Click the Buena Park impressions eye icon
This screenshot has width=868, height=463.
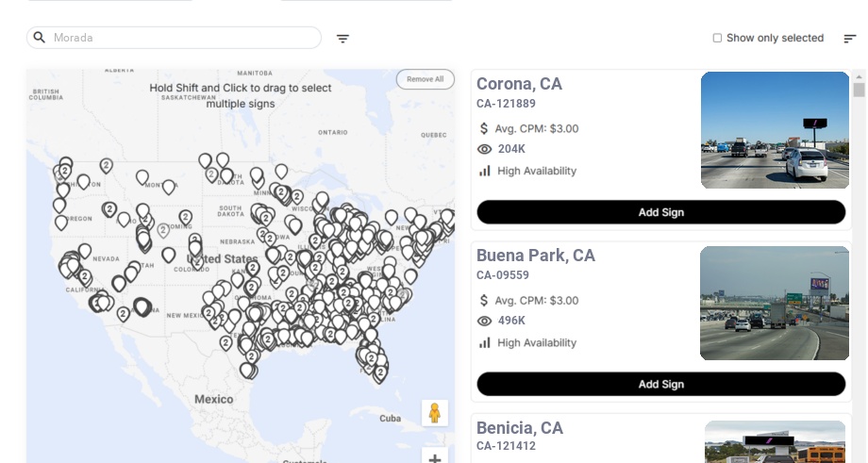[x=485, y=321]
